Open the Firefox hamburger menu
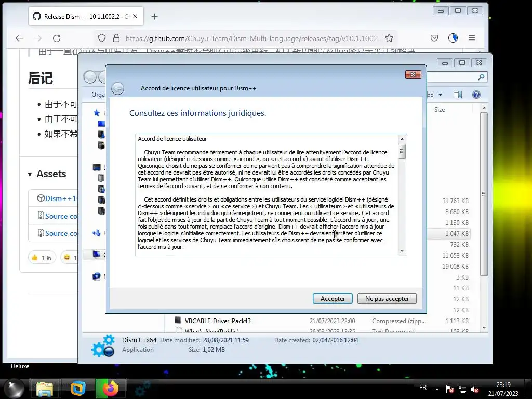The height and width of the screenshot is (399, 532). tap(472, 38)
